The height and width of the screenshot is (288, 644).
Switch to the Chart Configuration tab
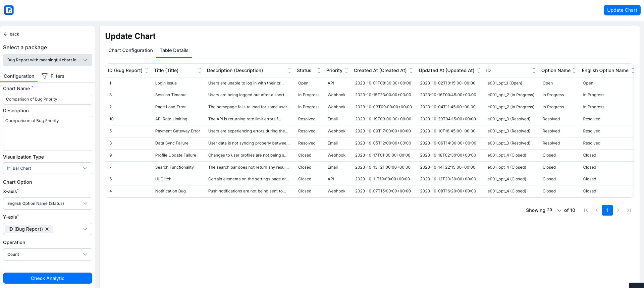coord(130,50)
